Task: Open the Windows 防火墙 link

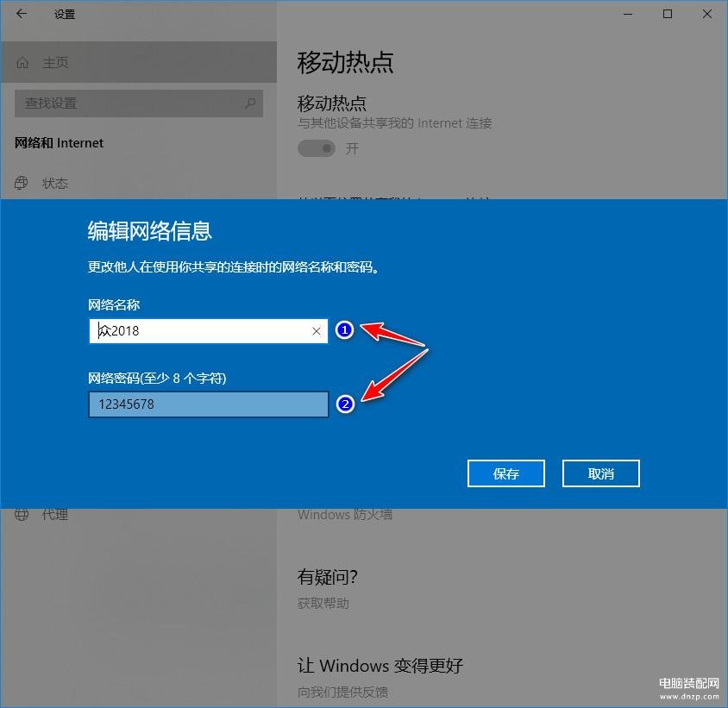Action: click(345, 515)
